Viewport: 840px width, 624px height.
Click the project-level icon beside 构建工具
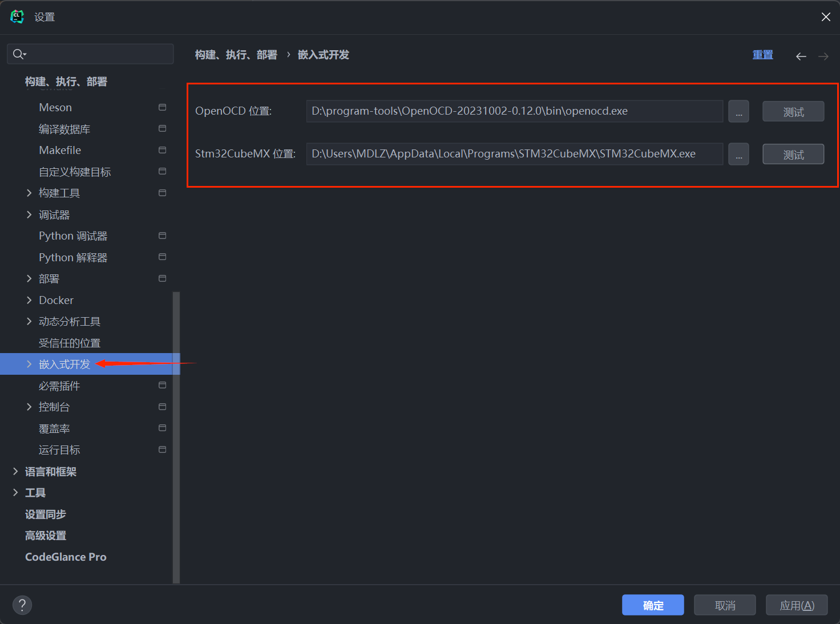[x=162, y=193]
